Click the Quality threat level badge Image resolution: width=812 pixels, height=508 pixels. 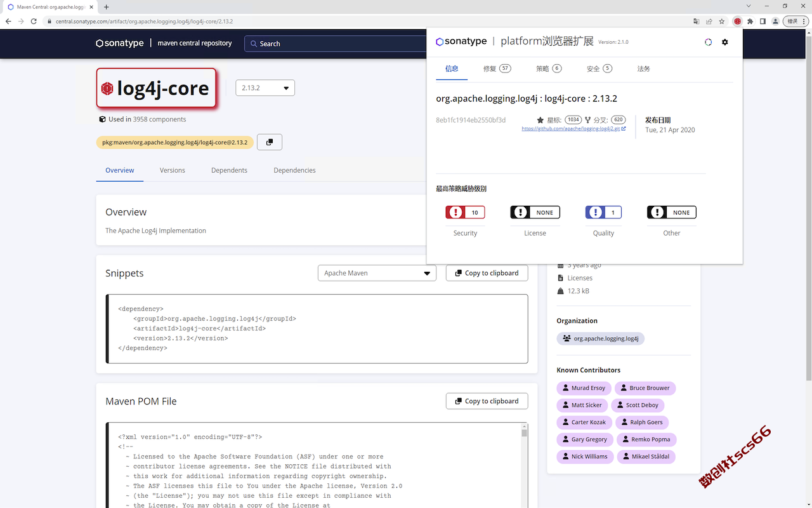pos(603,212)
